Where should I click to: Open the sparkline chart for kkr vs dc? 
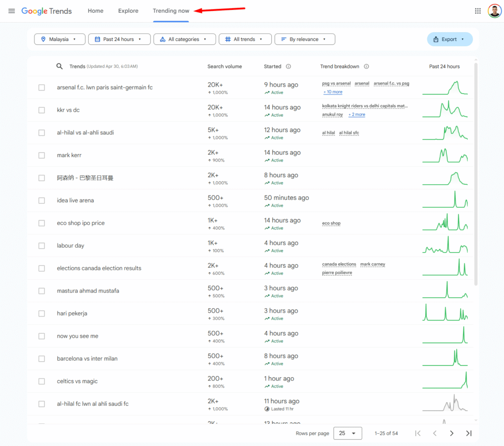click(445, 109)
